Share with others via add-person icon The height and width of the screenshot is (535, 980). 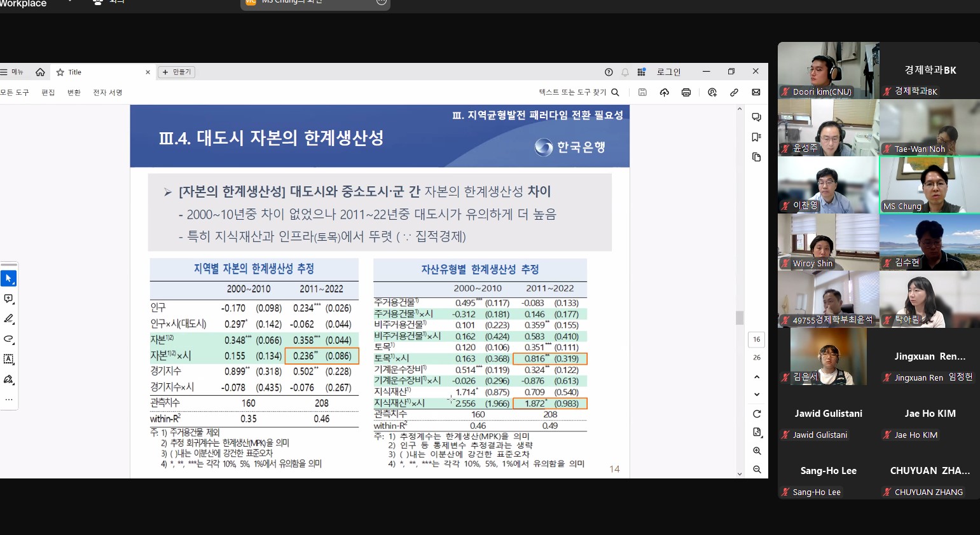click(712, 92)
